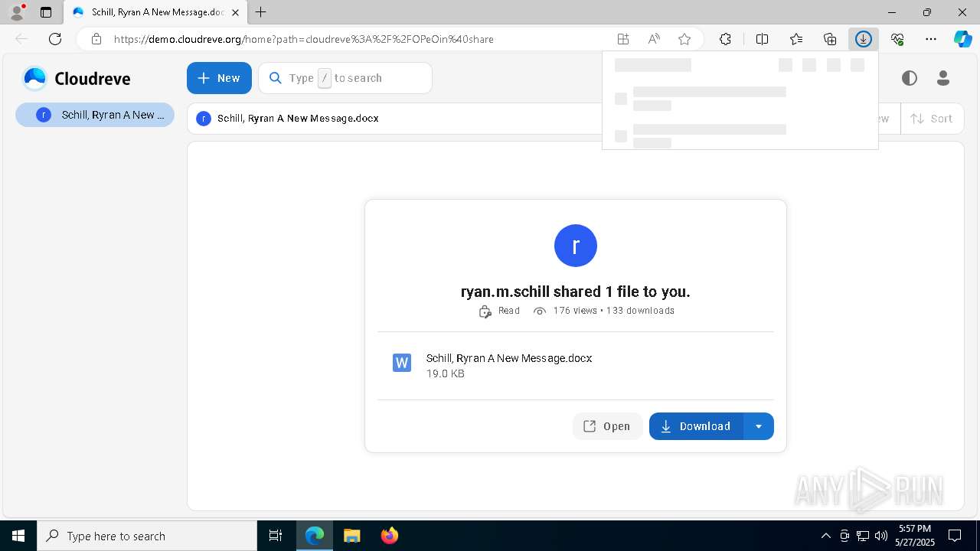Open File Explorer from taskbar

coord(351,536)
